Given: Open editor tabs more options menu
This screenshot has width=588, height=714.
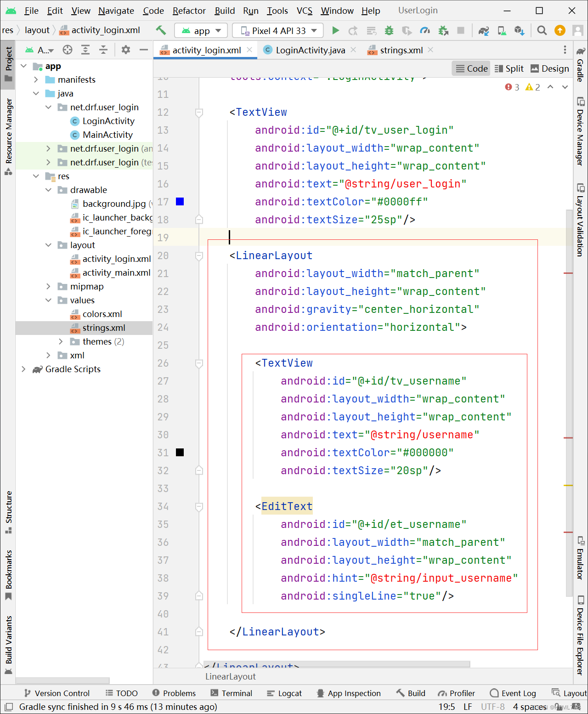Looking at the screenshot, I should (565, 50).
